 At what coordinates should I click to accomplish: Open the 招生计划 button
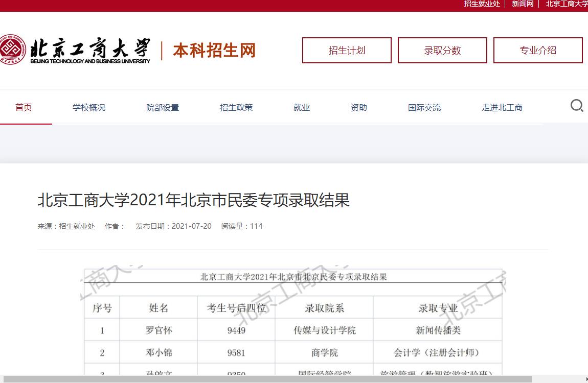click(x=347, y=50)
